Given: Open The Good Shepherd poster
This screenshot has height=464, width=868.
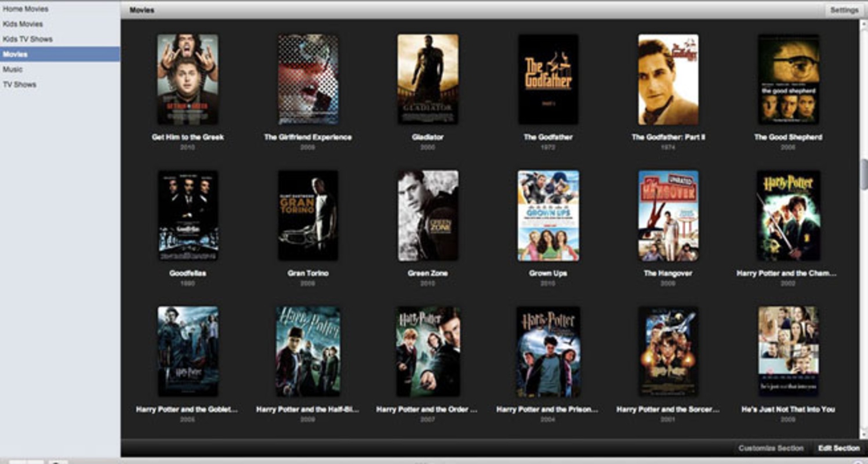Looking at the screenshot, I should (x=788, y=79).
